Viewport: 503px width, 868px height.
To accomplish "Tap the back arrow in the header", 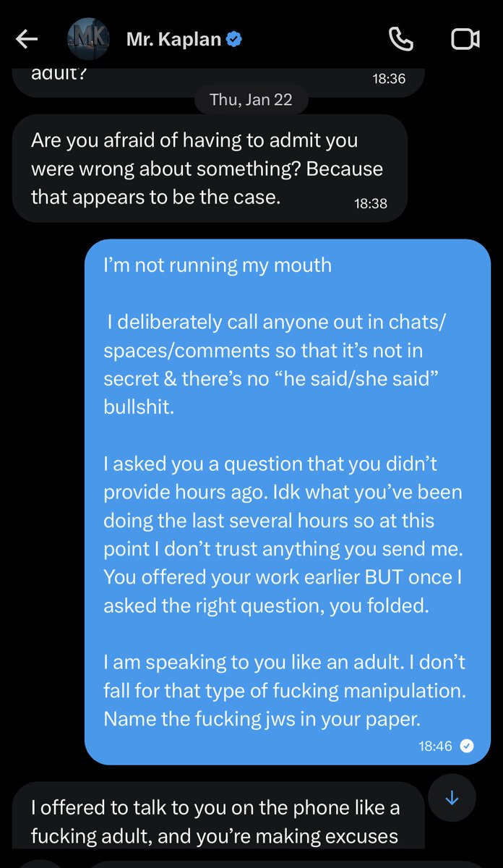I will (27, 40).
